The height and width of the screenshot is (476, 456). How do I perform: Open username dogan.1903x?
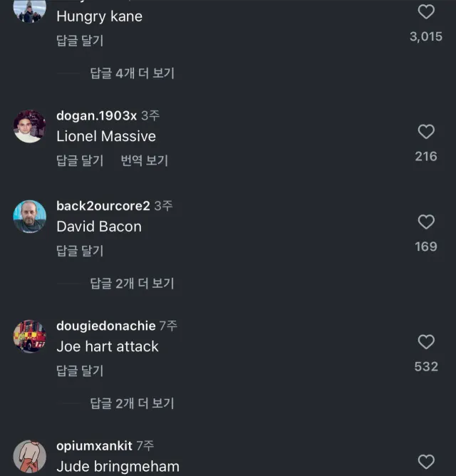96,115
